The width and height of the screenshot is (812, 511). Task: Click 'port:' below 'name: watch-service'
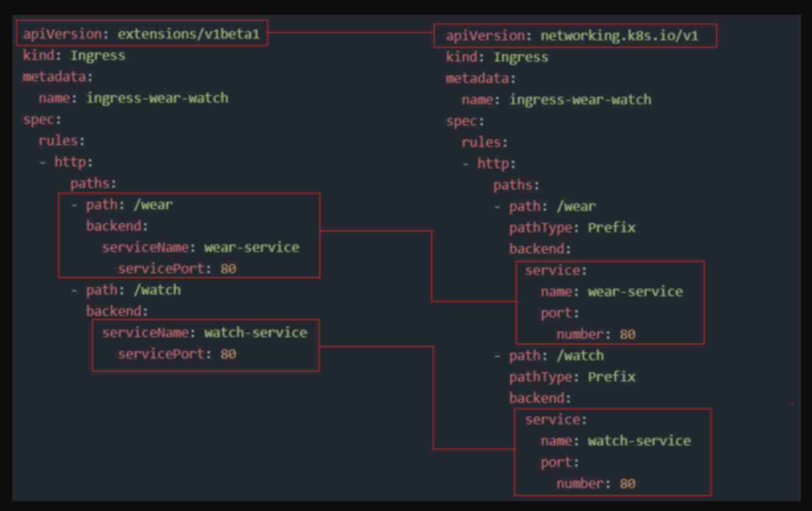point(560,462)
